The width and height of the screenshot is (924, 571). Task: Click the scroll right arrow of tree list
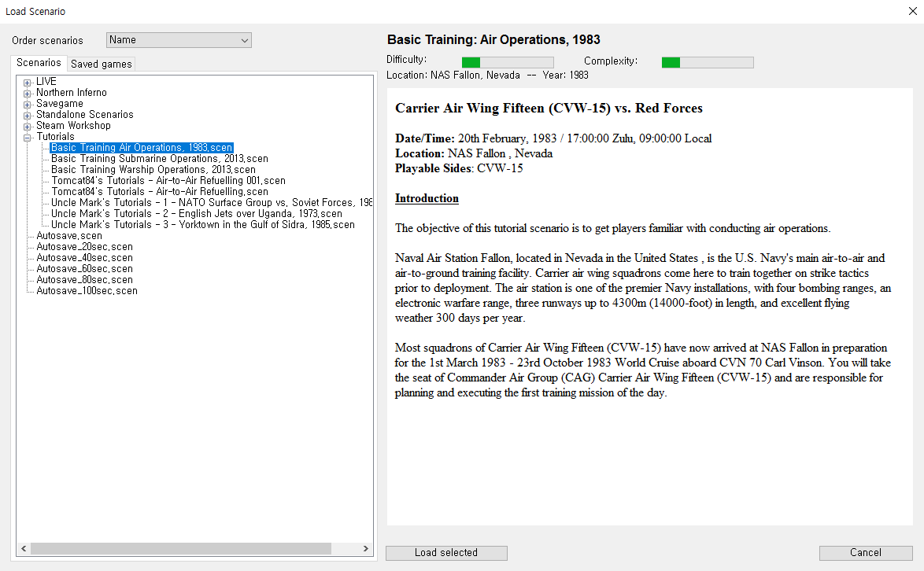tap(366, 549)
